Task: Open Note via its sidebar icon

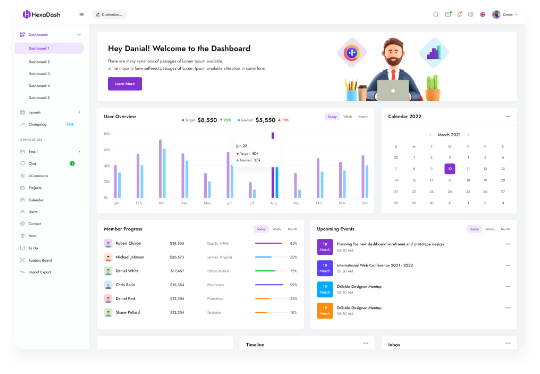Action: (x=22, y=236)
